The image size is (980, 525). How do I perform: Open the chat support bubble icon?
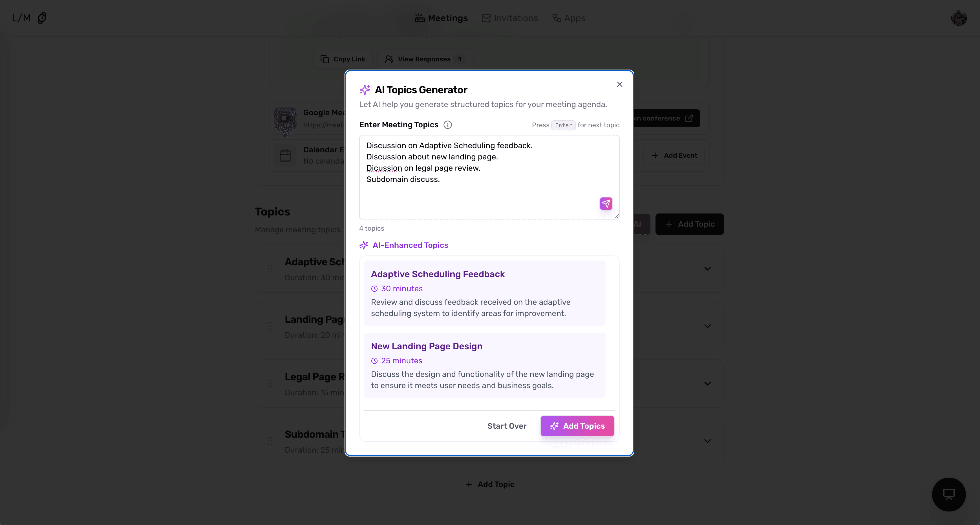point(949,494)
